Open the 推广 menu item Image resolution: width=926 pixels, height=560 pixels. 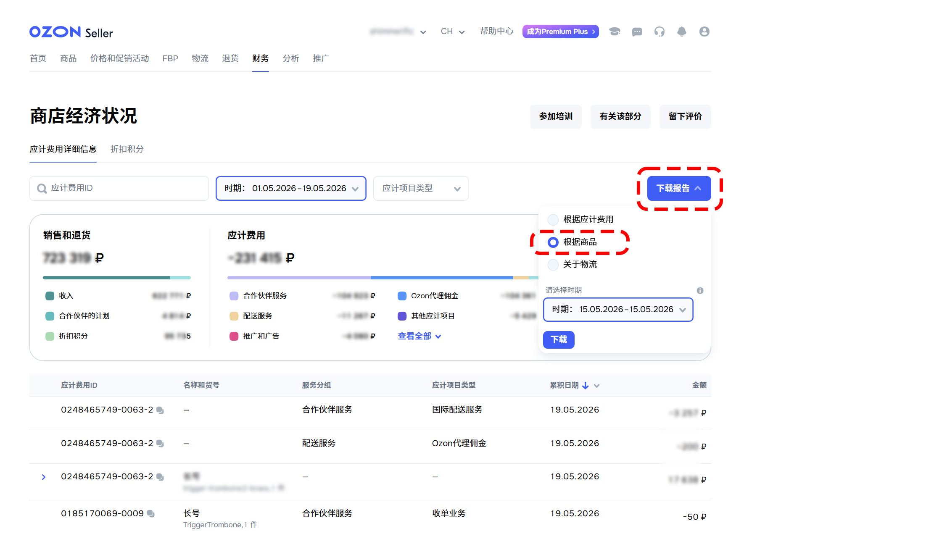point(321,58)
